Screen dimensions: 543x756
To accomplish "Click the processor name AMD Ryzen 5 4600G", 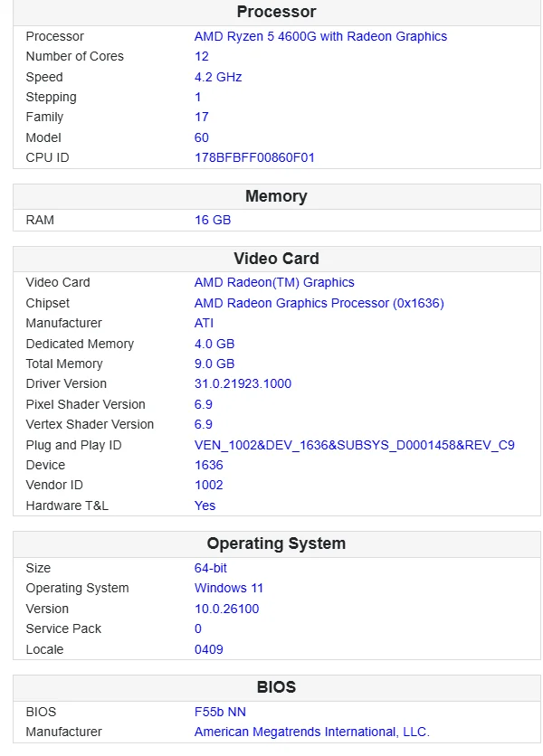I will click(320, 37).
